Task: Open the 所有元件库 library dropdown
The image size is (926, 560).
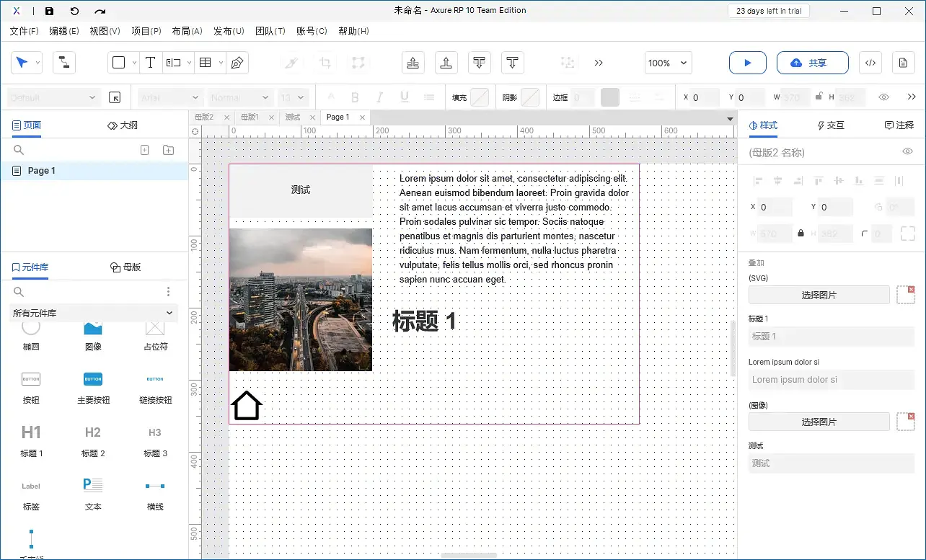Action: pos(94,313)
